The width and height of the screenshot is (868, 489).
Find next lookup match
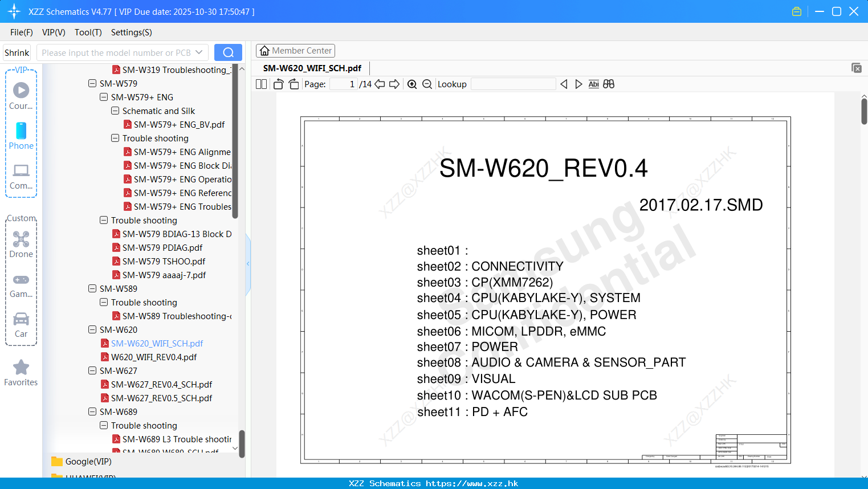click(x=578, y=84)
